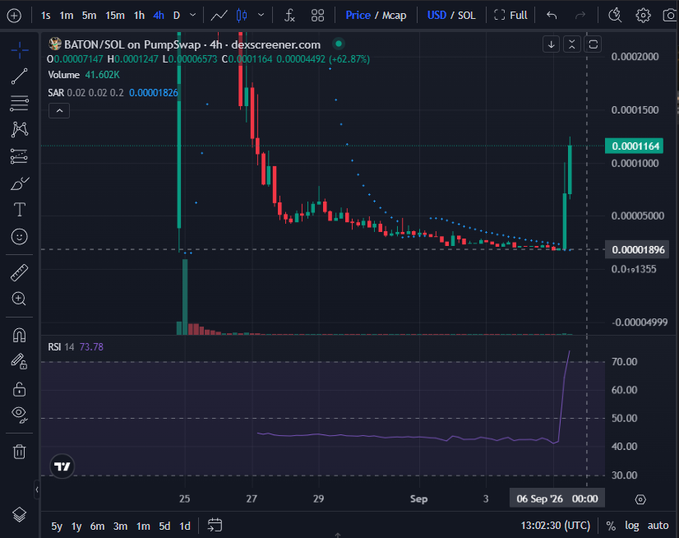Select the D daily timeframe
Screen dimensions: 679x538
point(176,16)
